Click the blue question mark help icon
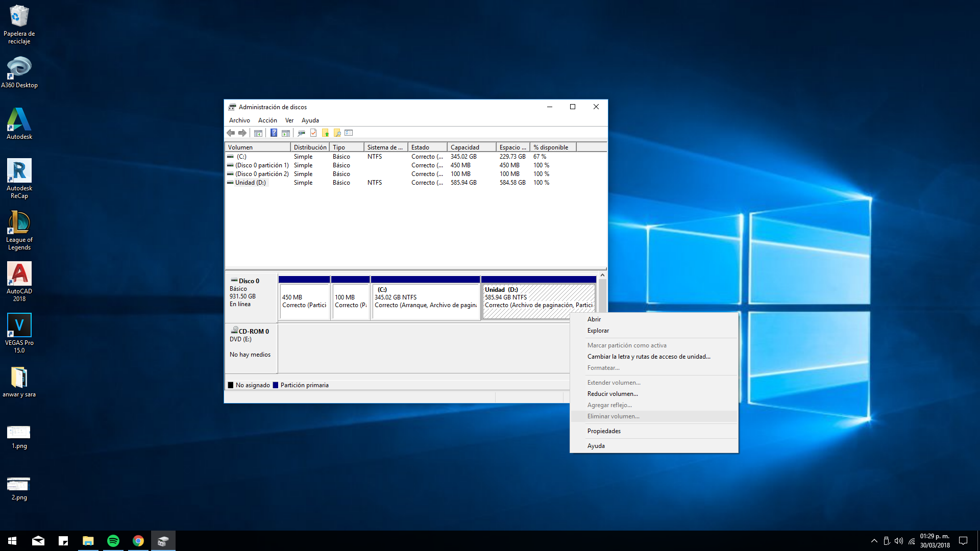980x551 pixels. (274, 133)
